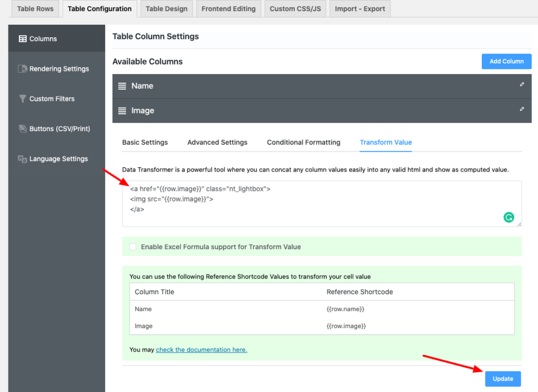Click the drag handle on Name column
The height and width of the screenshot is (392, 538).
point(122,86)
